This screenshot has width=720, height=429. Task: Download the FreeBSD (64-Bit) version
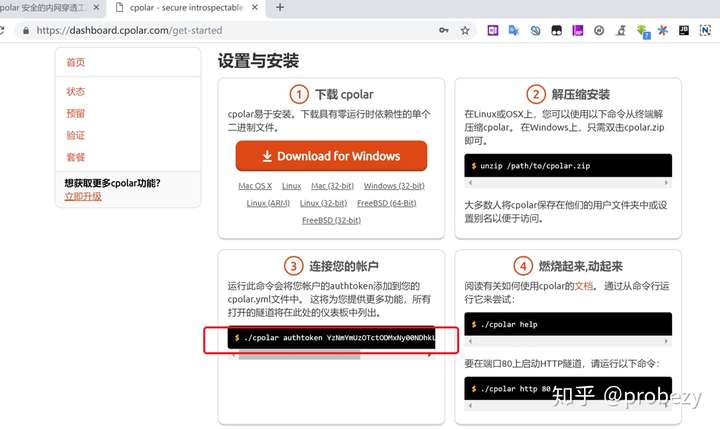pyautogui.click(x=386, y=203)
